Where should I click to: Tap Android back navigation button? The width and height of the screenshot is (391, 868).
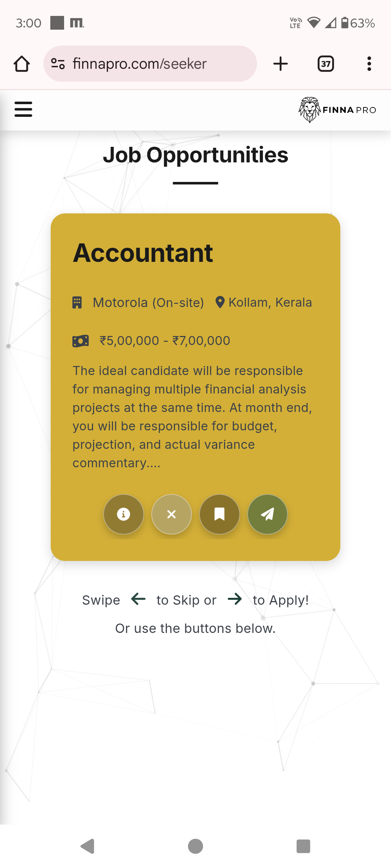coord(88,846)
